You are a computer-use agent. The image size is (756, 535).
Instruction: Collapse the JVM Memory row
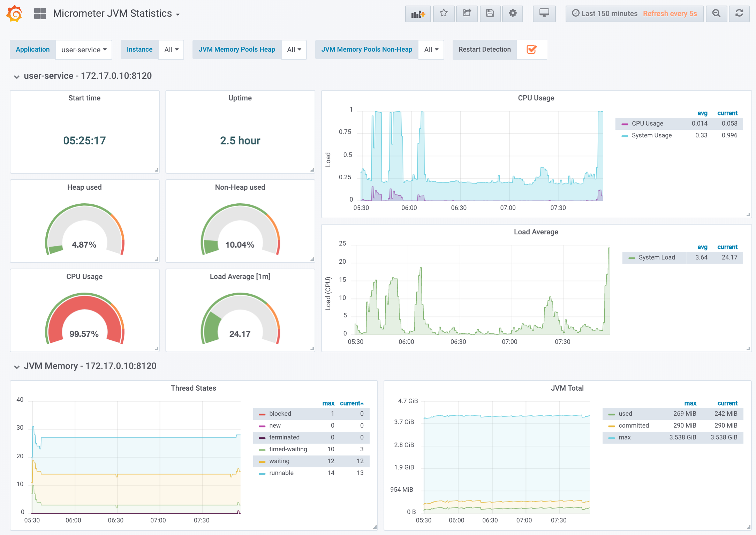(x=17, y=367)
